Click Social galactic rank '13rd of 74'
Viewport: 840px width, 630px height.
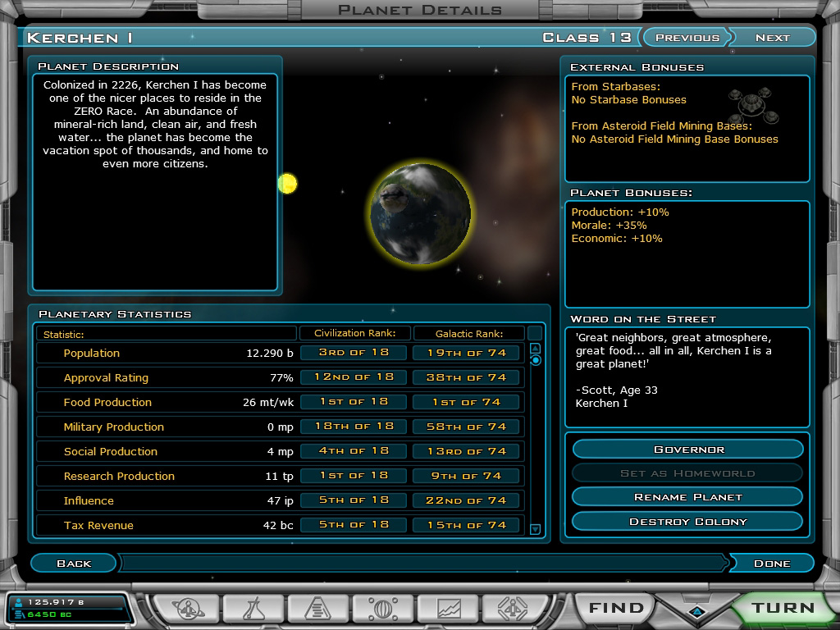click(466, 452)
